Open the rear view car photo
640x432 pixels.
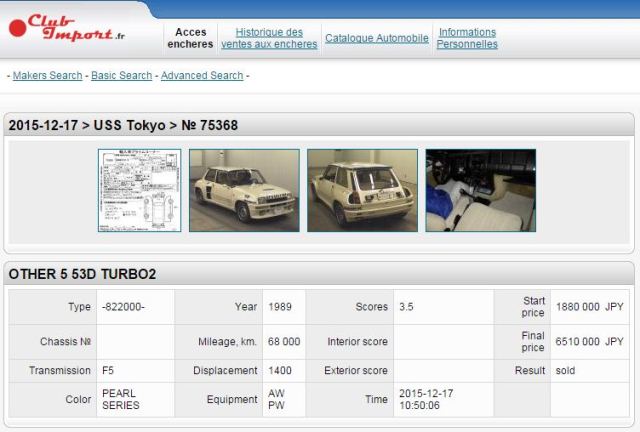pos(361,190)
